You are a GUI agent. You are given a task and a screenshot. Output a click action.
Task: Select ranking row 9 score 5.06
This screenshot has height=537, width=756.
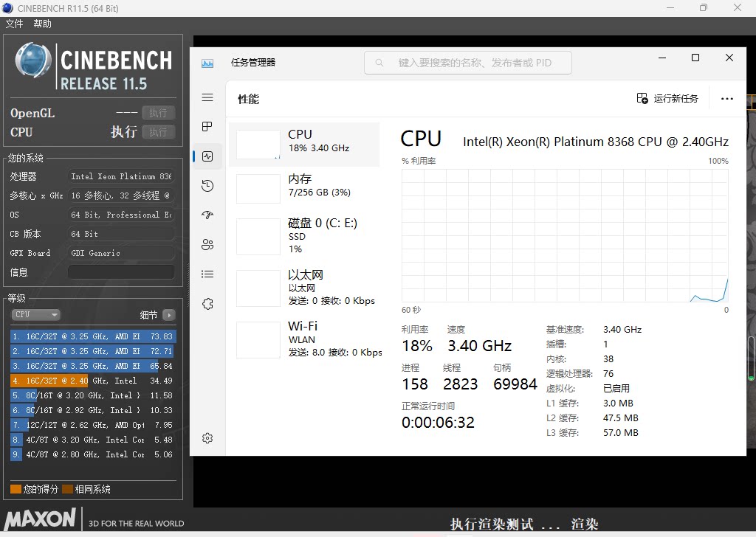[x=92, y=454]
